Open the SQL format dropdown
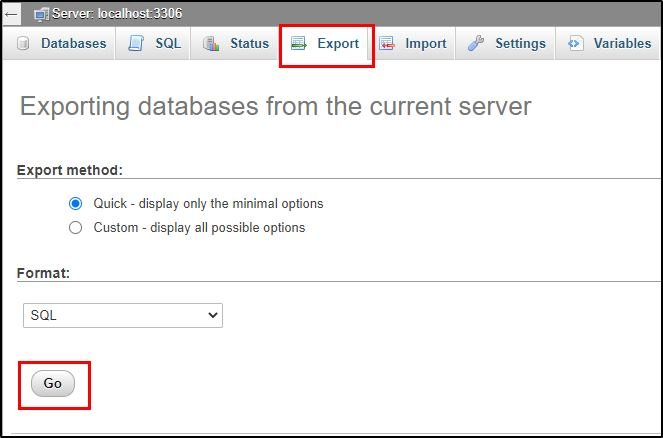 [x=123, y=315]
